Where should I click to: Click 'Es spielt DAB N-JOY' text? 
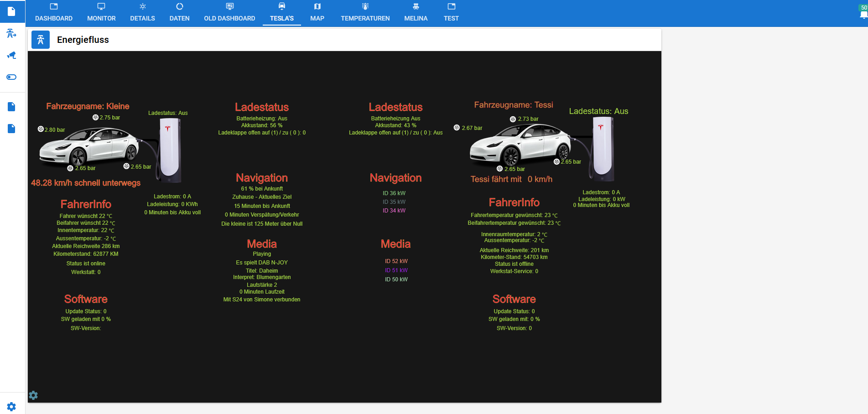click(x=262, y=263)
